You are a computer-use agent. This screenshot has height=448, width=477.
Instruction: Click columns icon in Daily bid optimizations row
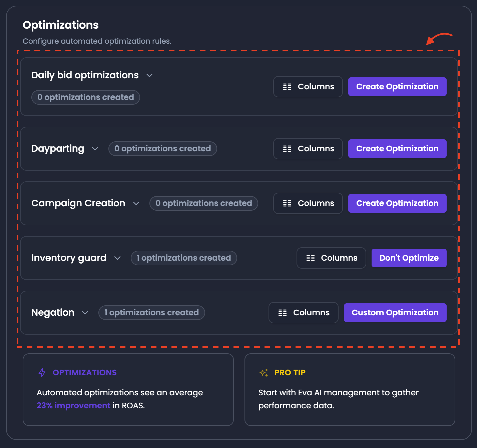287,87
